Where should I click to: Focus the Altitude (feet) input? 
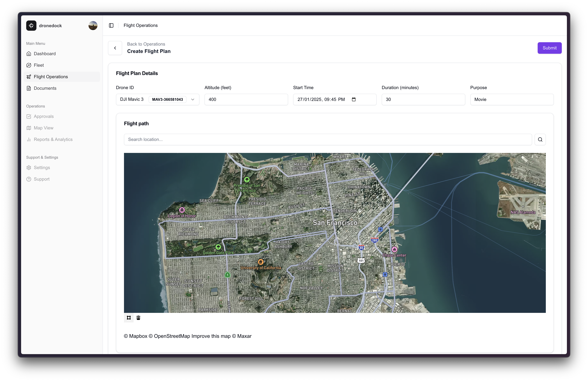[246, 99]
